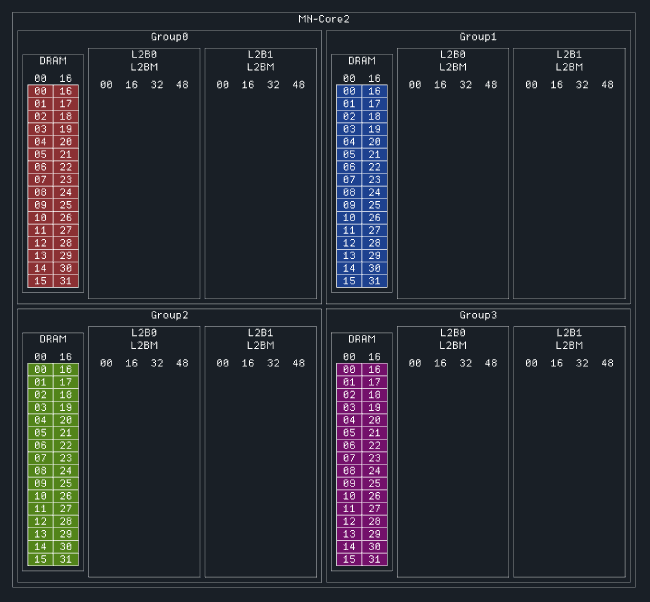Select the L2B0 label in Group3
This screenshot has width=650, height=602.
click(x=453, y=333)
